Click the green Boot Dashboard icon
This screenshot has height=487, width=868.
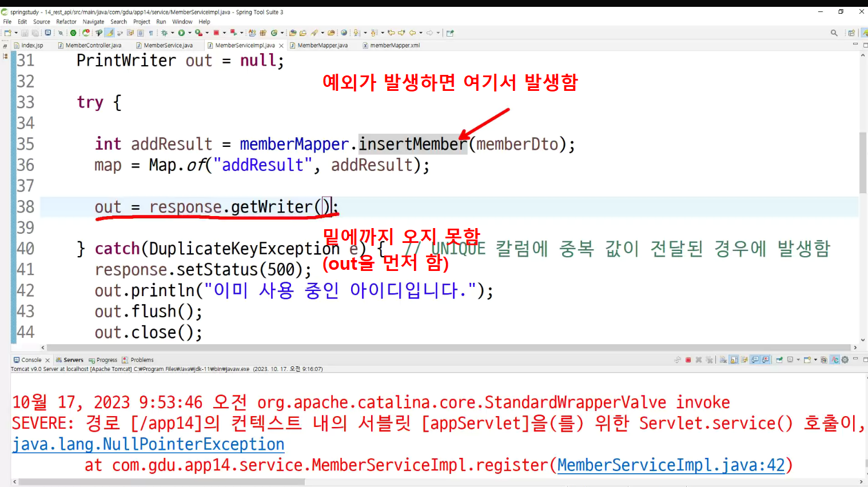click(73, 33)
